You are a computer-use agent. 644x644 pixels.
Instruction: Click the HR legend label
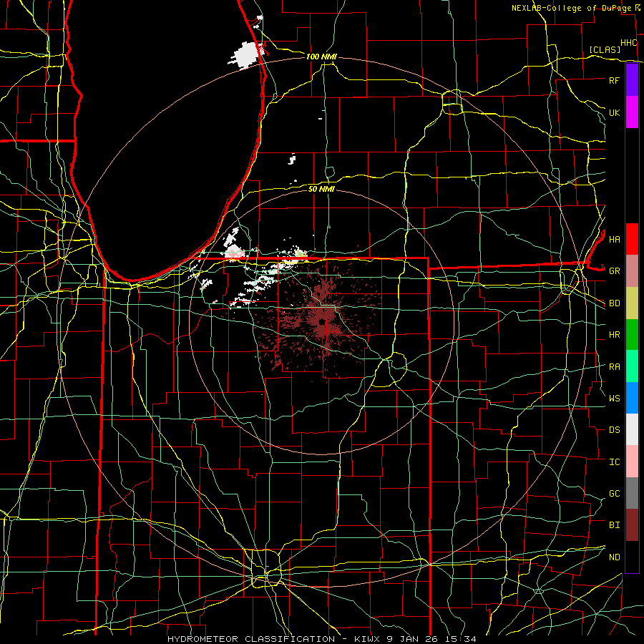614,335
